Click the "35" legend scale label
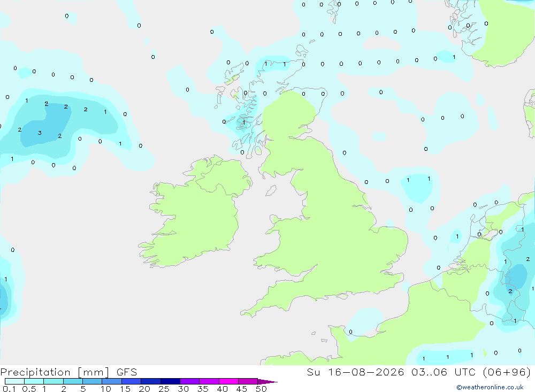This screenshot has height=392, width=535. click(203, 389)
